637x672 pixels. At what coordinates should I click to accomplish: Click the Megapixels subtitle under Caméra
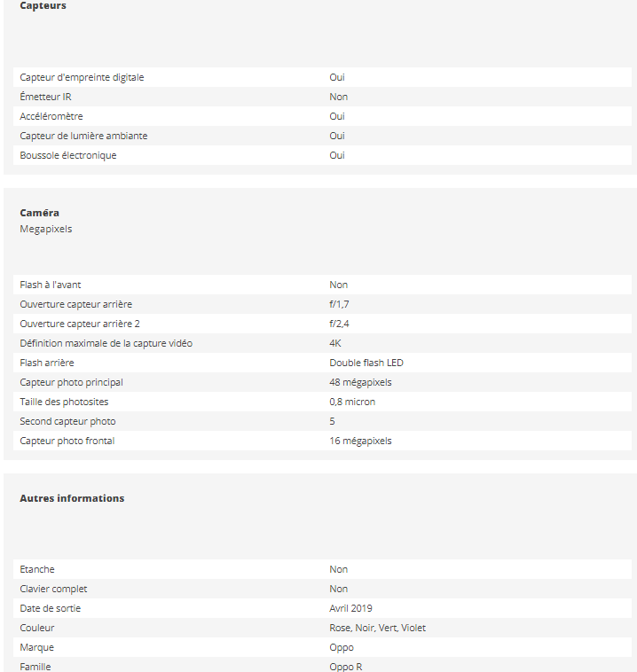[x=46, y=229]
